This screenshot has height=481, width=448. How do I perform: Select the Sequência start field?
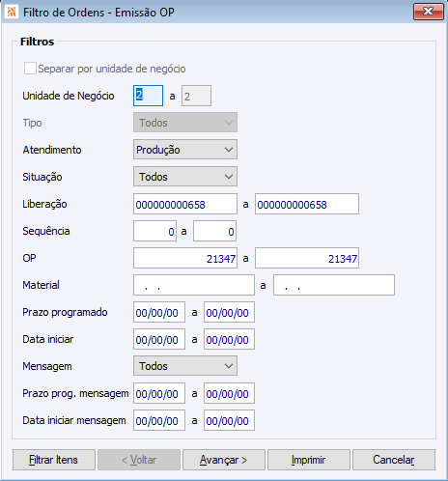point(154,231)
